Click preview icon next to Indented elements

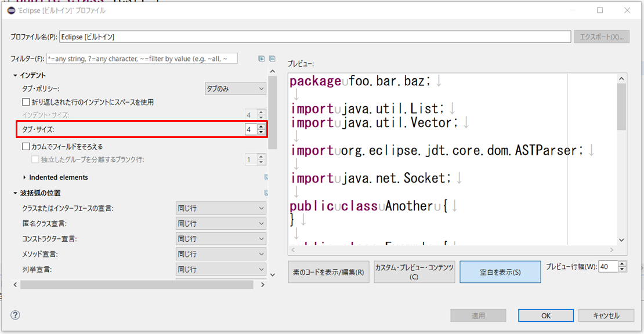(266, 177)
